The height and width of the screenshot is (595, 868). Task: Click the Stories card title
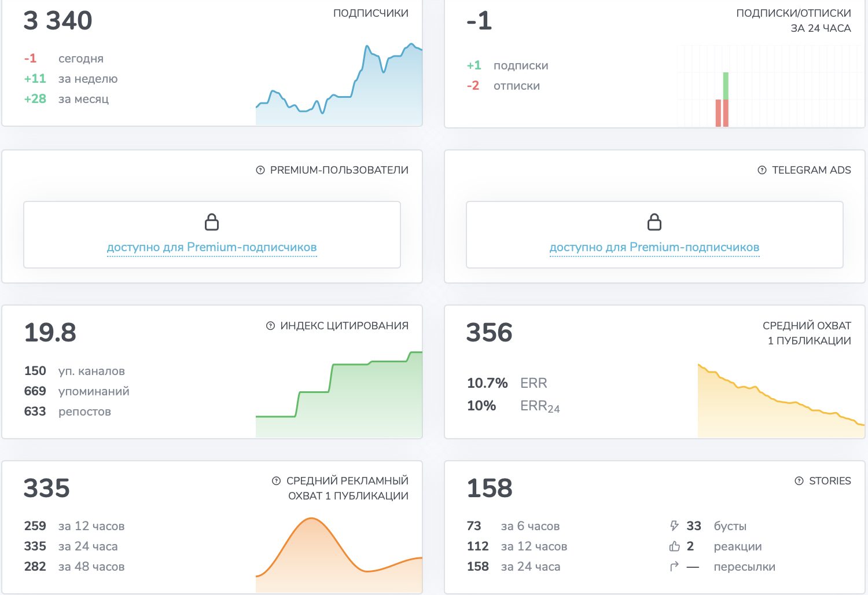click(x=830, y=481)
